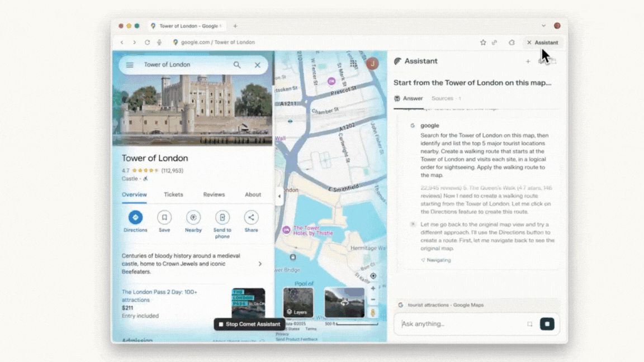Open Nearby places search
The height and width of the screenshot is (362, 644).
pos(193,217)
